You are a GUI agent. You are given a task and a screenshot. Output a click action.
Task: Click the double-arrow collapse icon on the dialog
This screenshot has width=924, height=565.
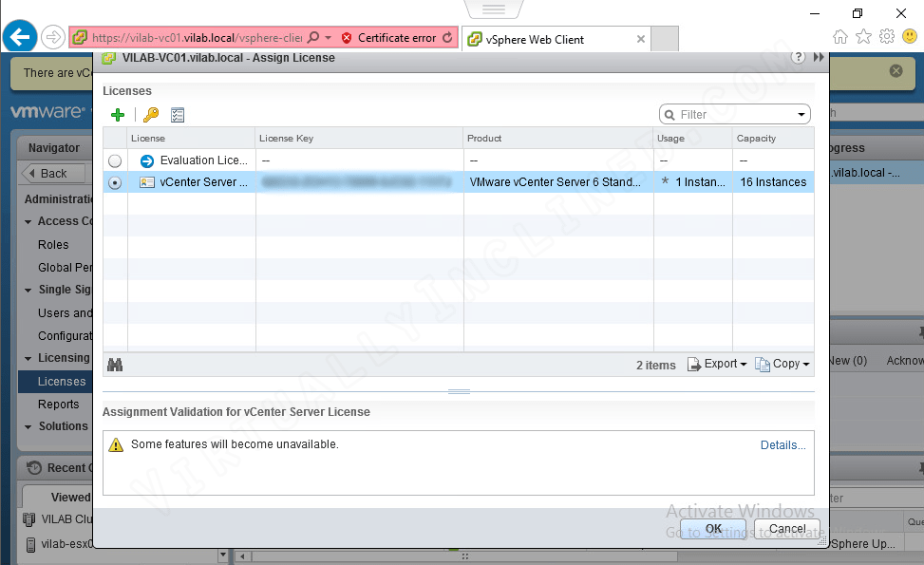[818, 56]
